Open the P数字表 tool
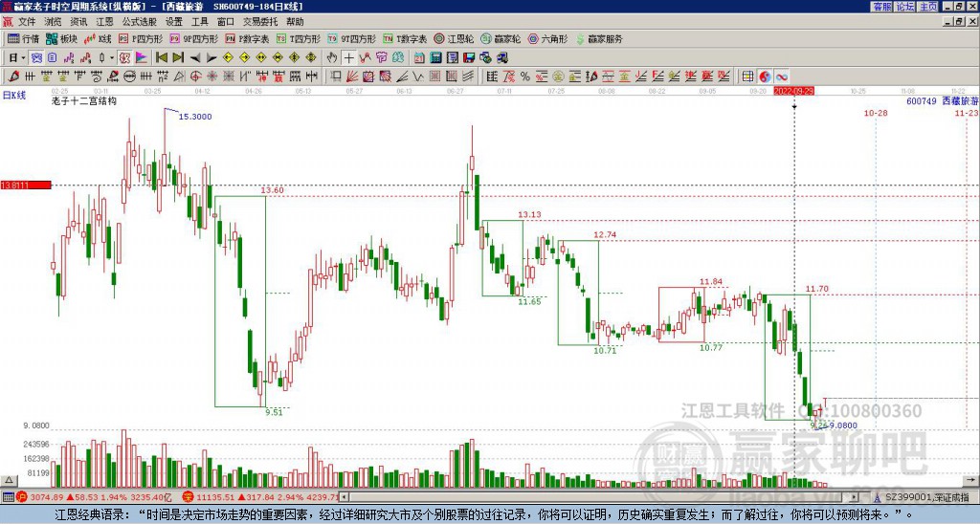 pos(247,38)
